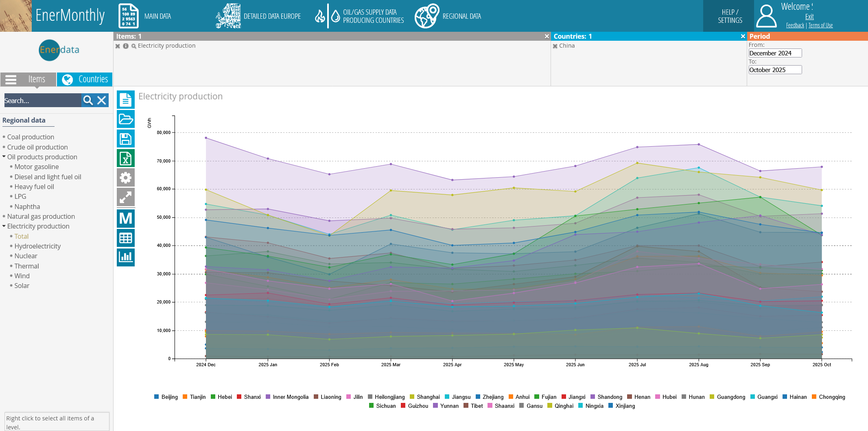Click the open folder icon

125,119
